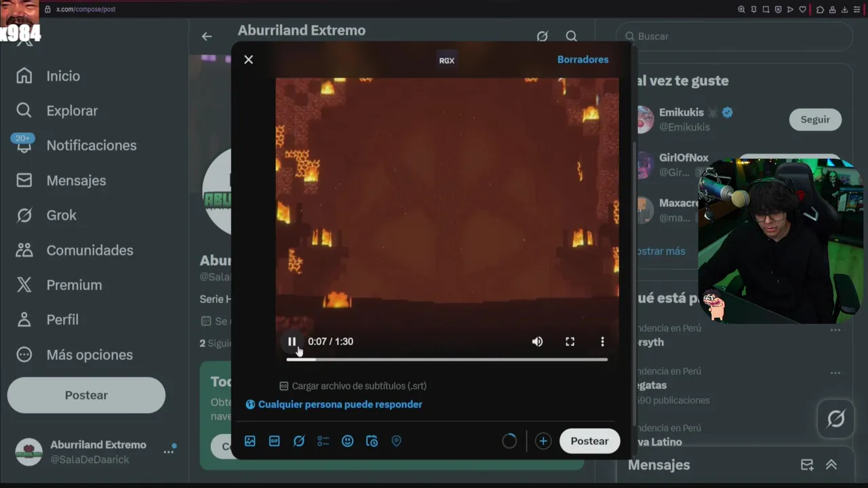Change Cualquier persona puede responder setting
868x488 pixels.
pos(334,405)
